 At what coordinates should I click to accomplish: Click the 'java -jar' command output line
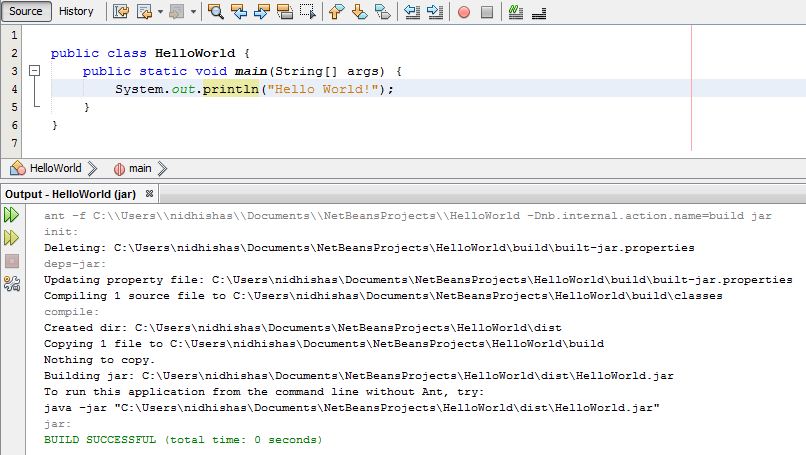point(352,408)
